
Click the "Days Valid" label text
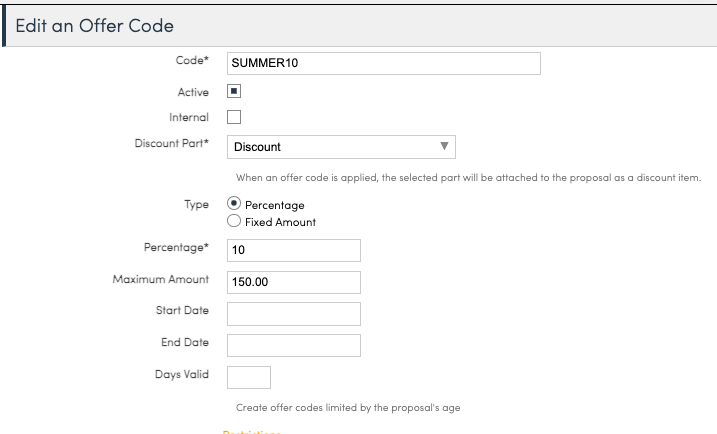click(x=183, y=373)
